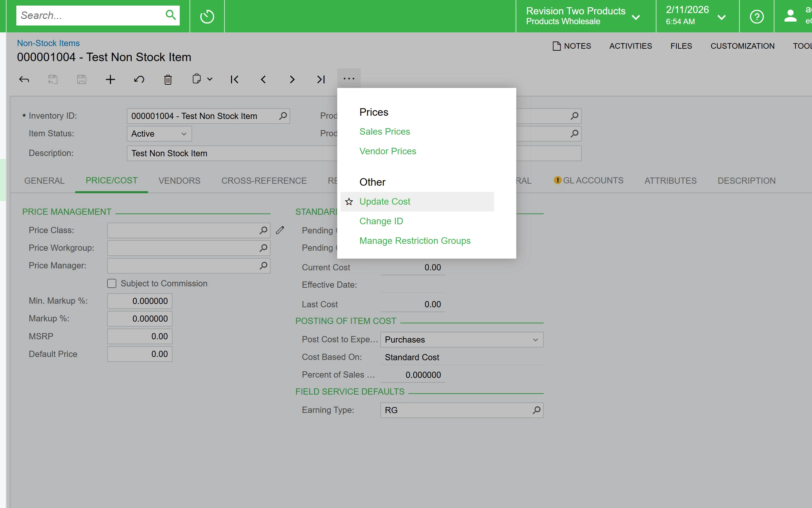Select Sales Prices menu link
Screen dimensions: 812x508
point(385,131)
